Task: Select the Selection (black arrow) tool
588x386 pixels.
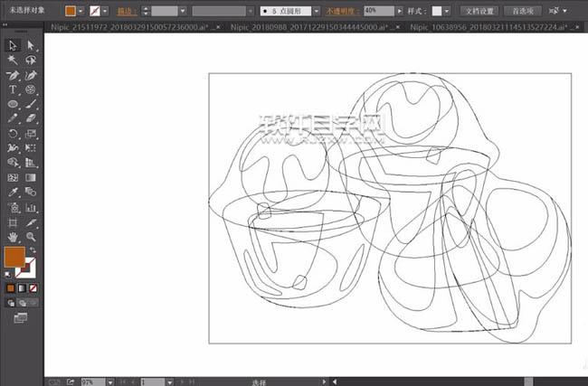Action: coord(14,45)
